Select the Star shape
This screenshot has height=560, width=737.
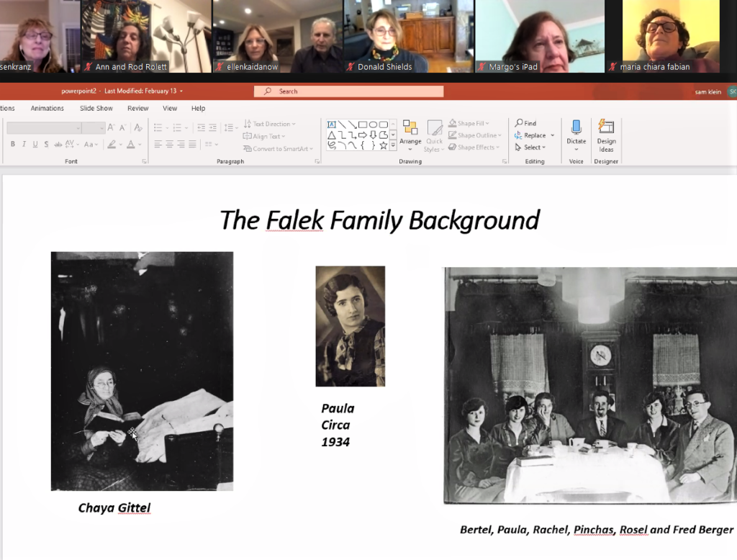[x=384, y=145]
